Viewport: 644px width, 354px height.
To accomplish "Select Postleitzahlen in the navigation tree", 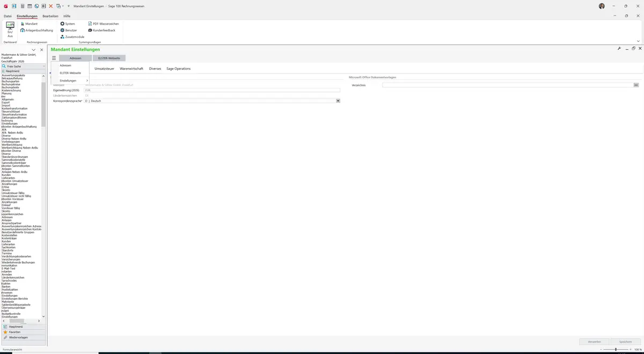I will click(10, 290).
